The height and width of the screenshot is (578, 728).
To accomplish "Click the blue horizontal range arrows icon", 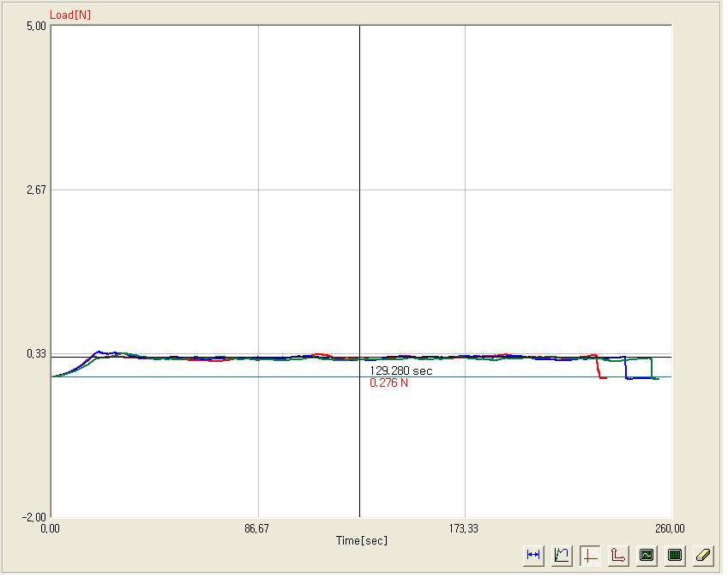I will tap(533, 555).
